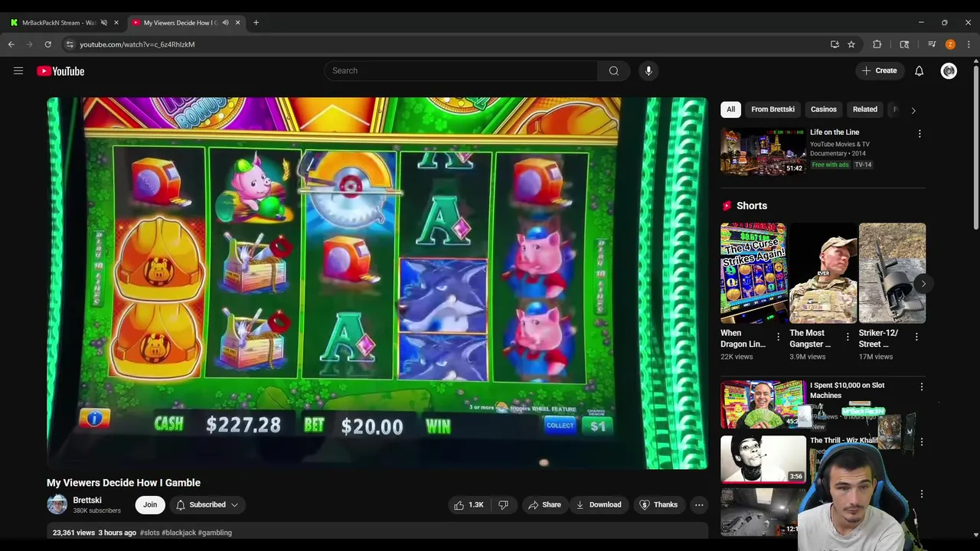
Task: Open the media controls icon in toolbar
Action: [x=932, y=44]
